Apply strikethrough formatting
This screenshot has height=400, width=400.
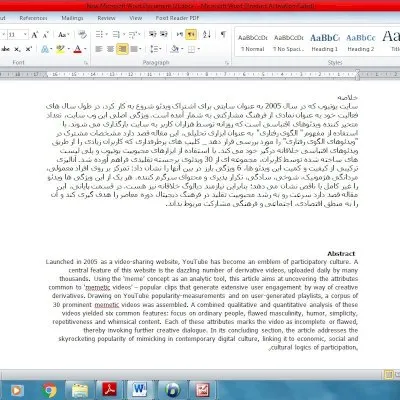coord(5,49)
